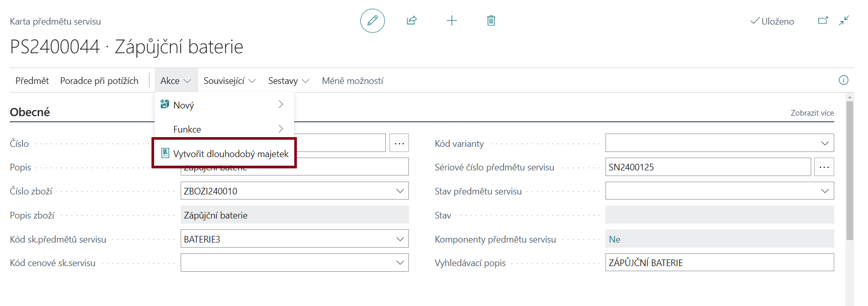Choose Vytvořit dlouhodobý majetek action
Viewport: 868px width, 306px height.
click(x=224, y=154)
